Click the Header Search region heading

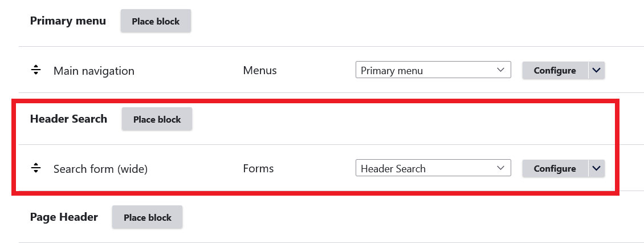[68, 119]
